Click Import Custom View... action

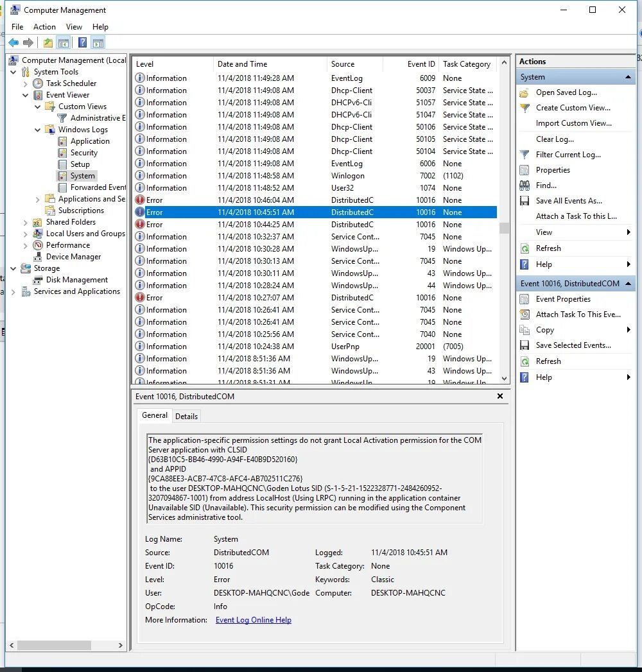pos(573,123)
